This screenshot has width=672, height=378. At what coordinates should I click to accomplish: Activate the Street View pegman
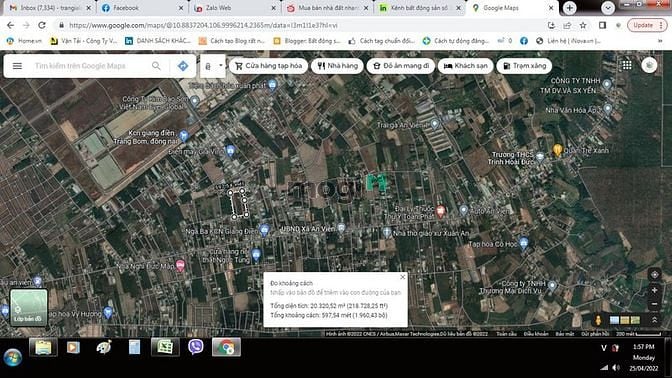(x=598, y=320)
